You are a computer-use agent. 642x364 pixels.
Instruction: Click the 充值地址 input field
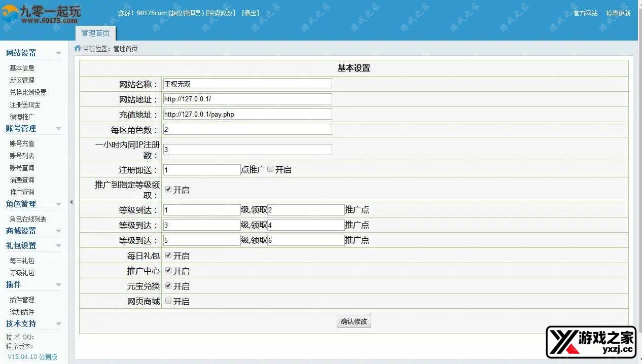click(247, 114)
